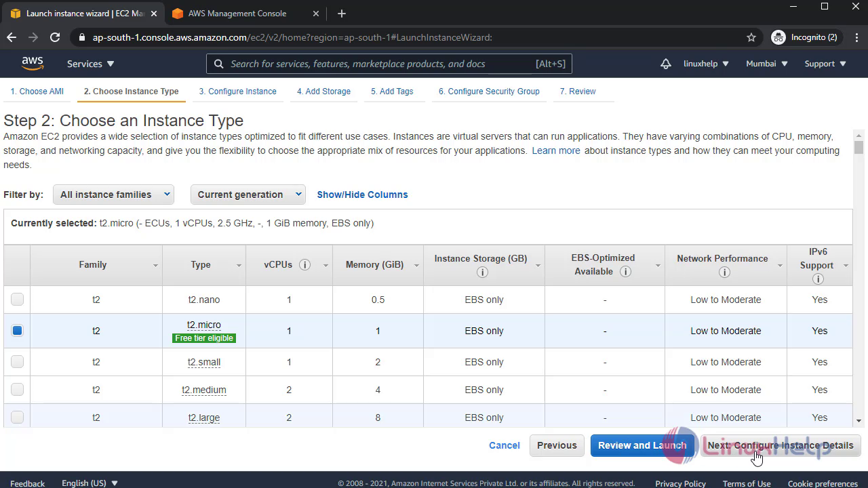Go to step 5. Add Tags
Viewport: 868px width, 488px height.
click(x=392, y=91)
